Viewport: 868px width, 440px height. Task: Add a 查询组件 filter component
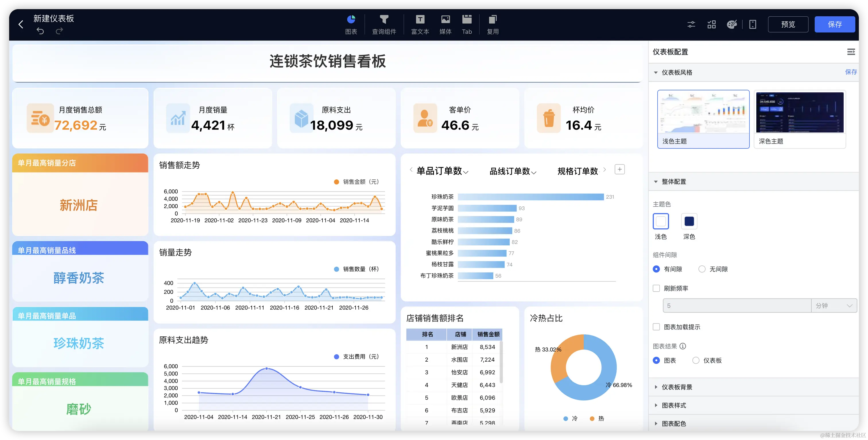click(x=384, y=20)
